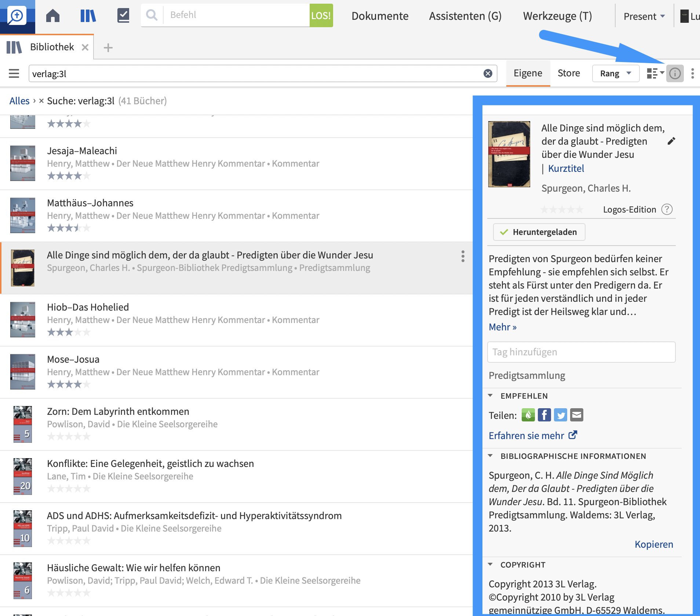Collapse the EMPFEHLEN section
The height and width of the screenshot is (616, 700).
point(491,396)
